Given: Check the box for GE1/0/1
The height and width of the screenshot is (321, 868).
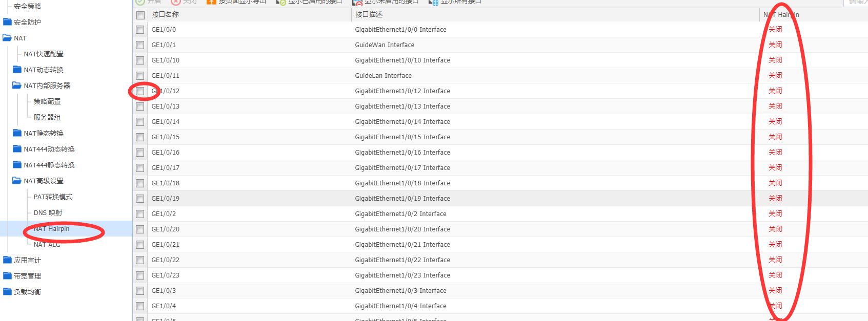Looking at the screenshot, I should (x=140, y=45).
